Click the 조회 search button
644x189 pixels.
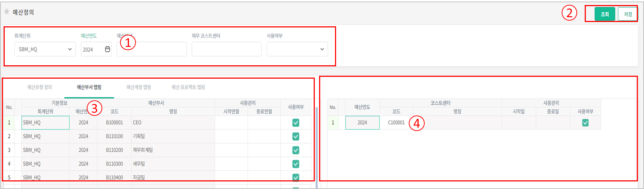pos(605,14)
